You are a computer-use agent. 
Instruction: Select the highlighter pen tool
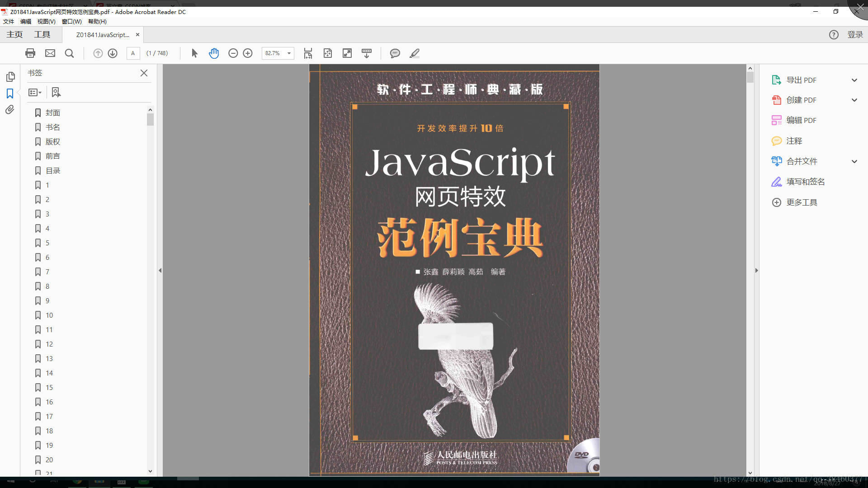pos(415,53)
